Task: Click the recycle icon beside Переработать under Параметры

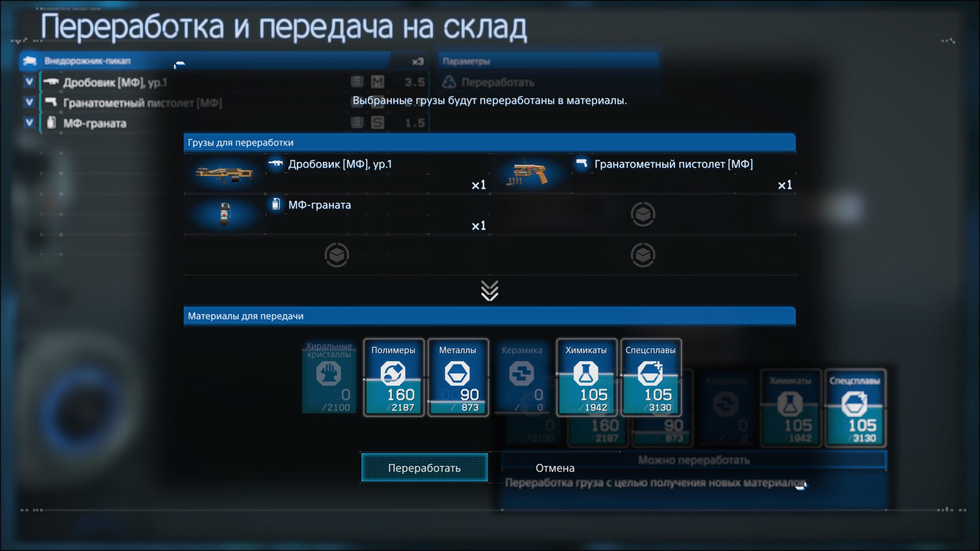Action: pos(449,82)
